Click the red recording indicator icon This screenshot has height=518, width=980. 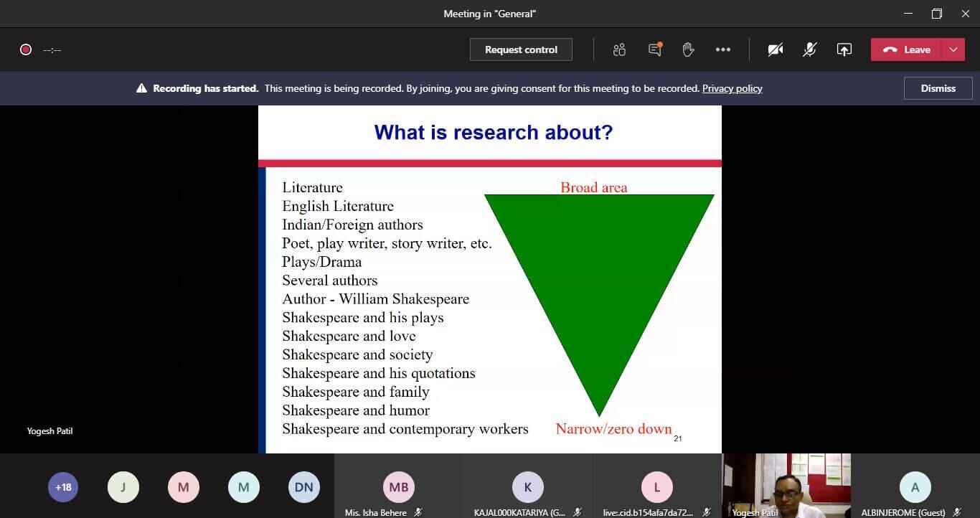[26, 50]
